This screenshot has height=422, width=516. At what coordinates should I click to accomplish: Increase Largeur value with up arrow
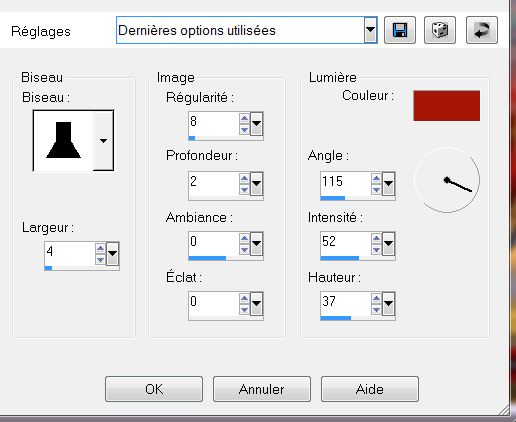click(100, 248)
